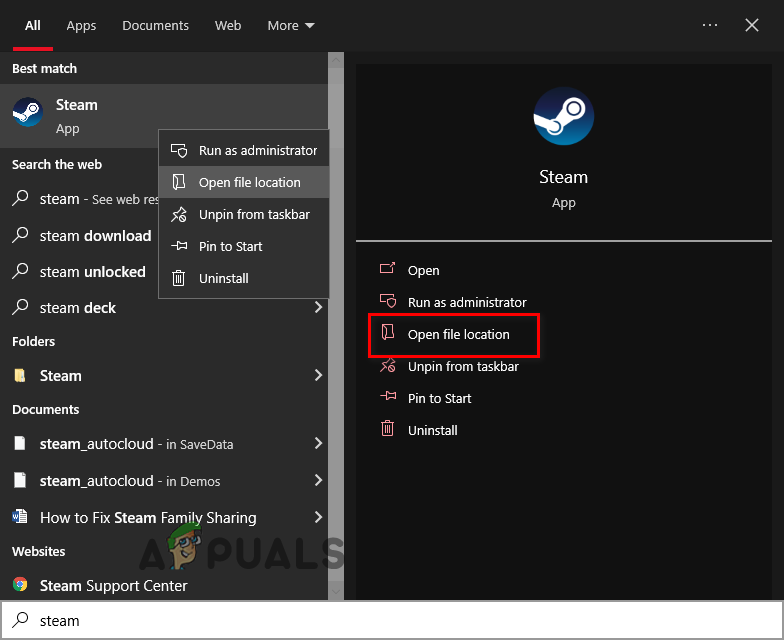Switch to the Documents tab
Screen dimensions: 784x640
(x=156, y=26)
